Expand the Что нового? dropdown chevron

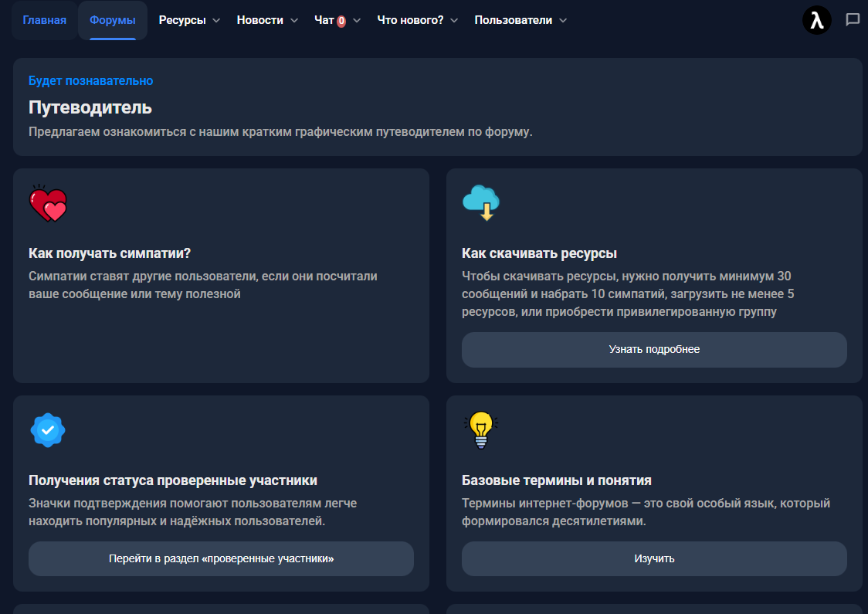[x=454, y=21]
